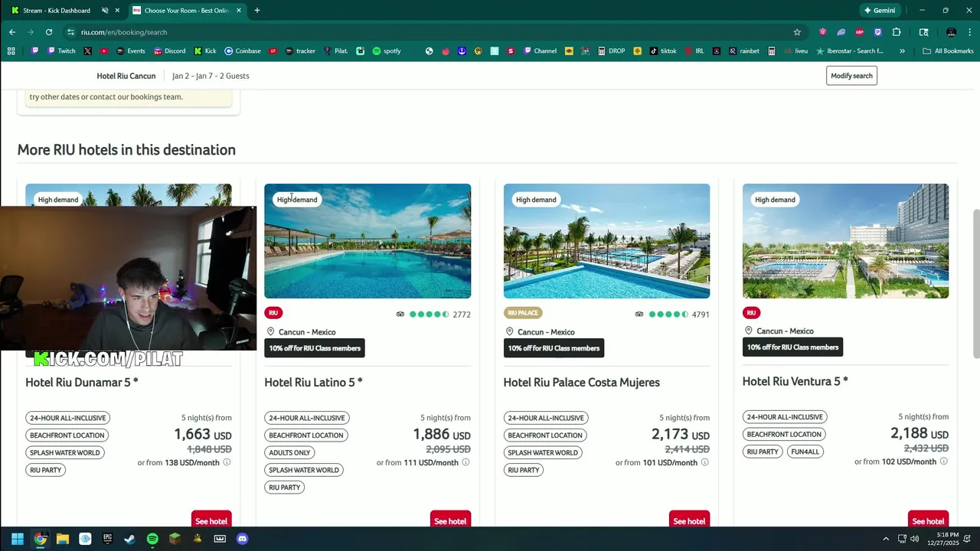The height and width of the screenshot is (551, 980).
Task: Click the Hotel Riu Ventura 5 * title
Action: [795, 382]
